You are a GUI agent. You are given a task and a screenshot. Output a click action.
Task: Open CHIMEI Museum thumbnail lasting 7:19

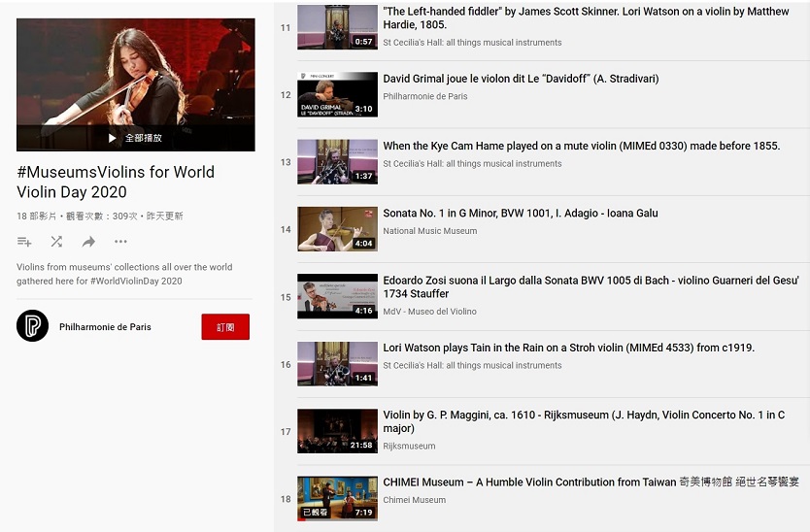[337, 498]
